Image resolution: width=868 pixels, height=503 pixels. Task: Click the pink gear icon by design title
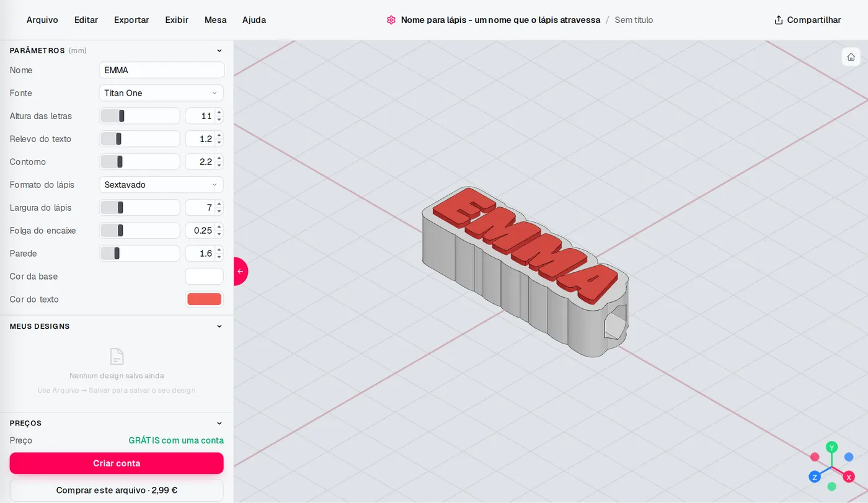pos(391,20)
